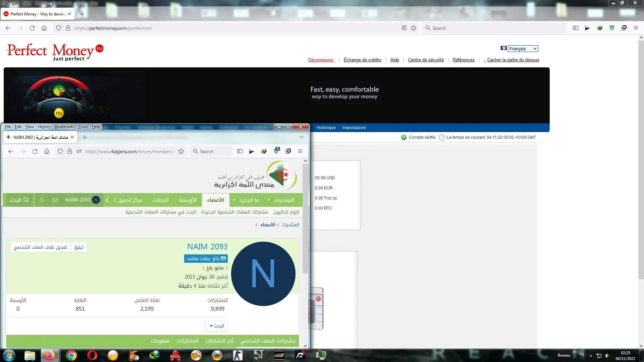The image size is (644, 362).
Task: Toggle sidebar view icon in forum browser
Action: pos(240,152)
